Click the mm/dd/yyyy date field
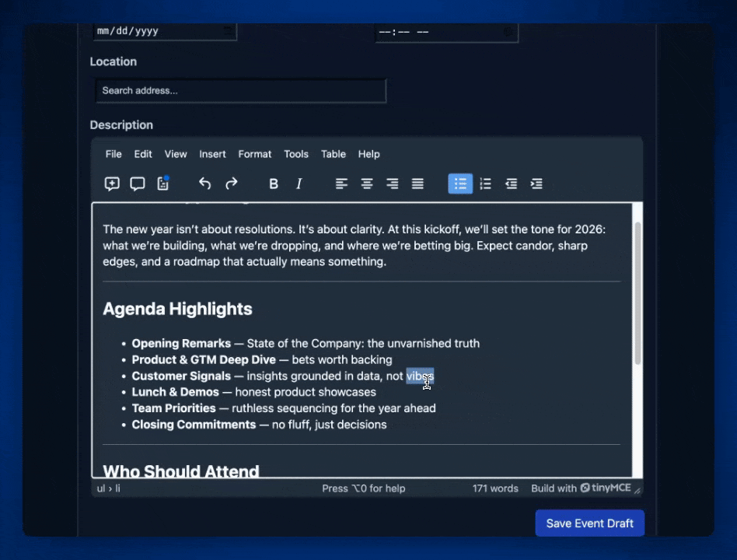Viewport: 737px width, 560px height. point(165,32)
